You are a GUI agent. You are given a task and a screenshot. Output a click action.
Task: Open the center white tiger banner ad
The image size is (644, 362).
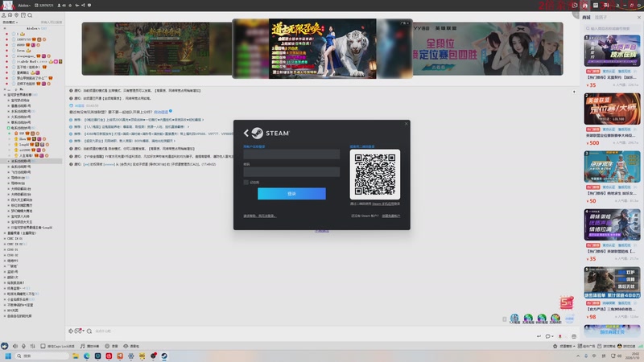(x=323, y=48)
